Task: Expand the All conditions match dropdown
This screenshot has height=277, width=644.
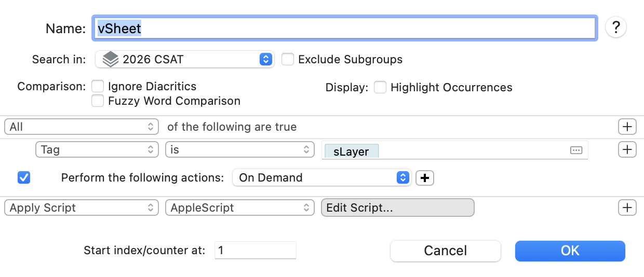Action: (x=84, y=127)
